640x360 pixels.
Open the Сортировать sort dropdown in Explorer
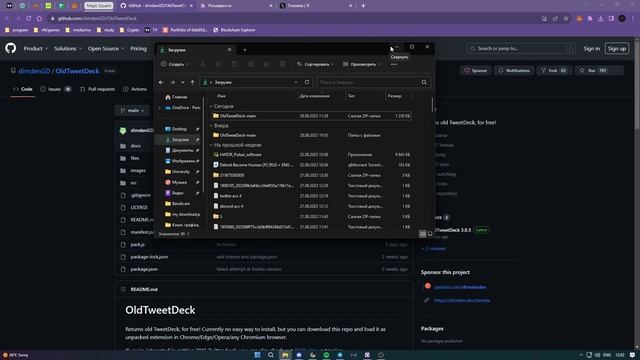point(315,64)
